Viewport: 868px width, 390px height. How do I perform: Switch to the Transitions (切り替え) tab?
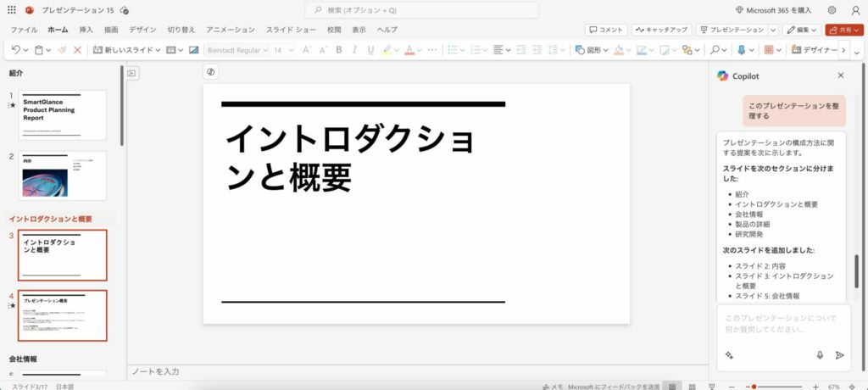tap(181, 30)
